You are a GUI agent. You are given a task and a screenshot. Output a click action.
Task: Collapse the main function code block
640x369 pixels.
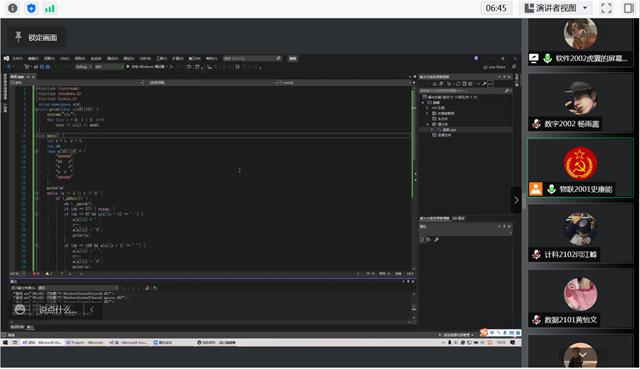[x=36, y=136]
